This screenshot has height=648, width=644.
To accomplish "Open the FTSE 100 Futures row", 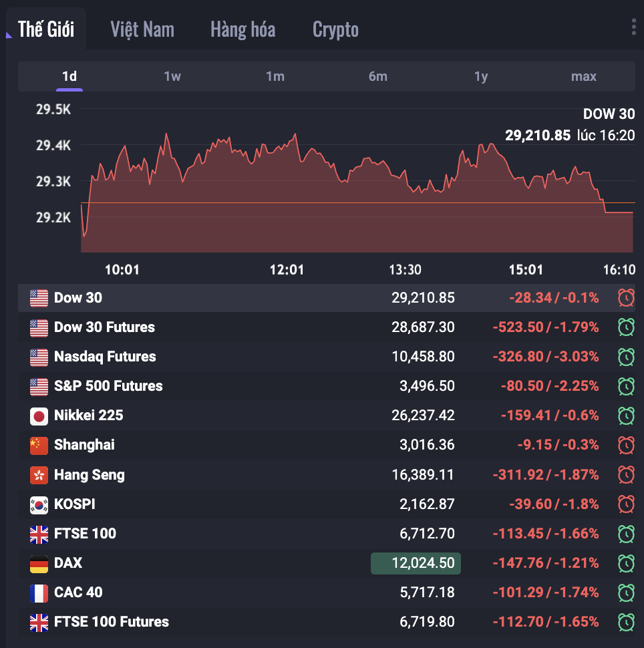I will pos(112,622).
